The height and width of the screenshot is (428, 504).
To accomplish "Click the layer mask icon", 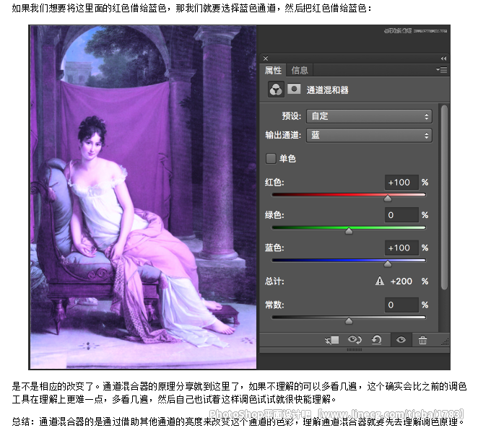I will click(x=294, y=89).
